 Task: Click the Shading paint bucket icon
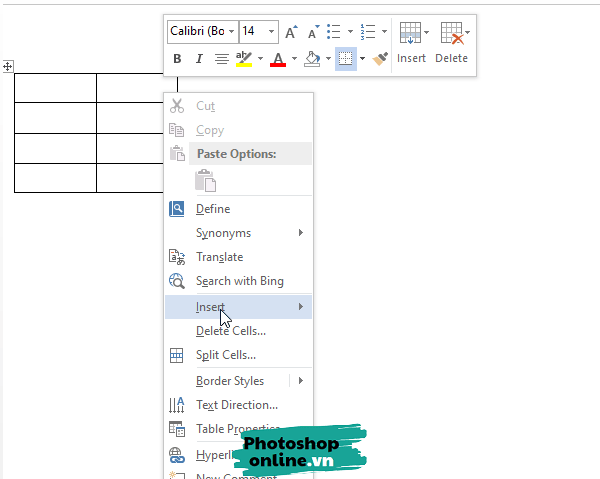pos(312,59)
